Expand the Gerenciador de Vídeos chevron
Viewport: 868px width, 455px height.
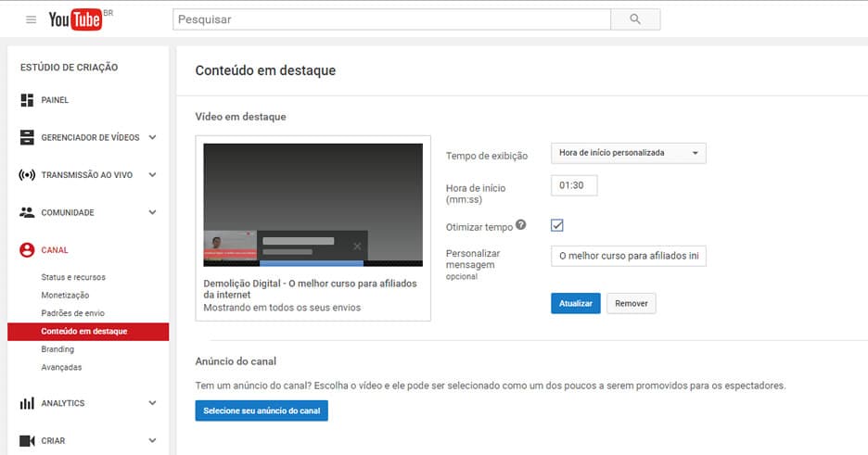coord(152,137)
